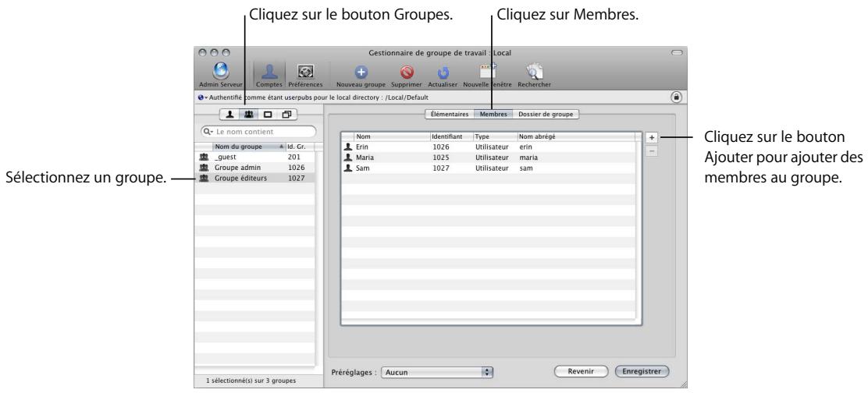
Task: Open the Préréglages Aucun dropdown
Action: point(437,373)
